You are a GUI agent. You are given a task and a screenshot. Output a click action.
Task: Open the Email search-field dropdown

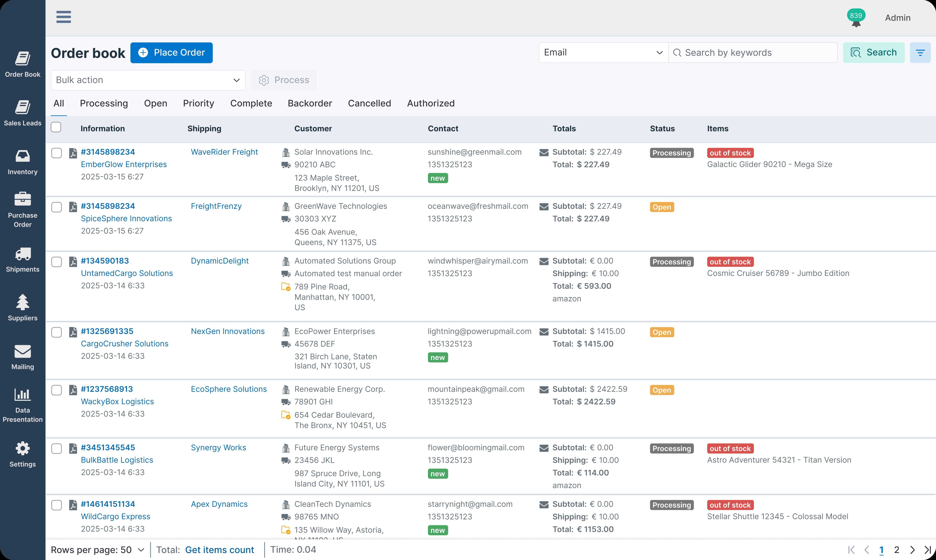[603, 53]
